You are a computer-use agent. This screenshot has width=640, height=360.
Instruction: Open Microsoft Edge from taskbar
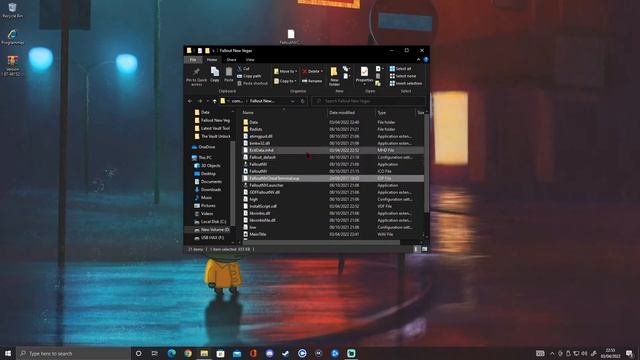171,353
